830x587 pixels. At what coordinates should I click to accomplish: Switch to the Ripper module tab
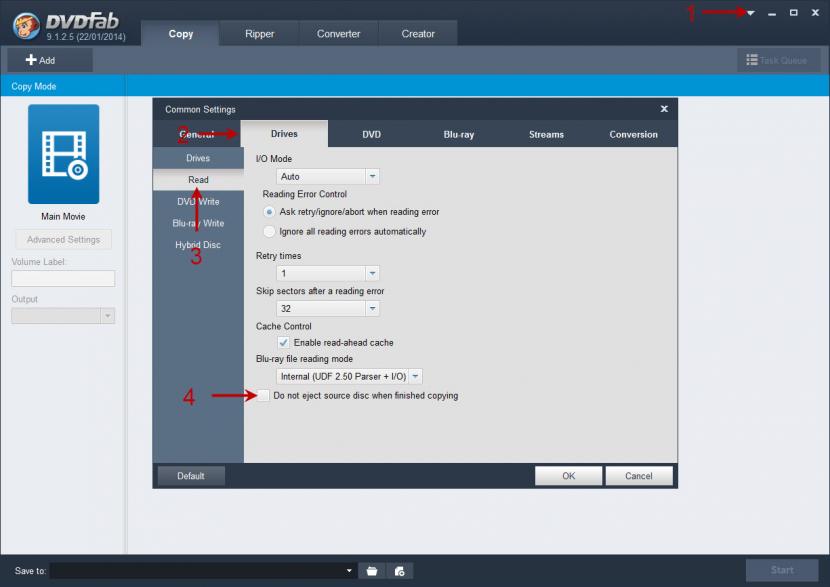pos(259,34)
